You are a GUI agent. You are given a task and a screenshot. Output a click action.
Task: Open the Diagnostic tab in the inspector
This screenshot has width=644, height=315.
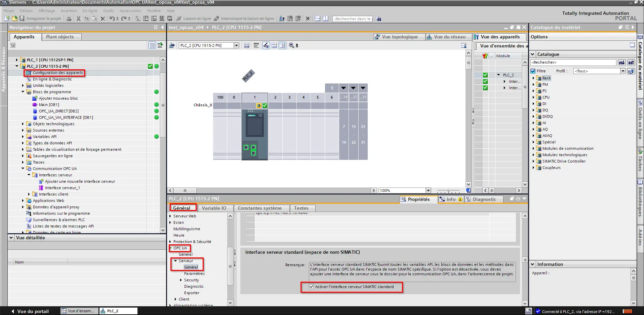[x=484, y=199]
